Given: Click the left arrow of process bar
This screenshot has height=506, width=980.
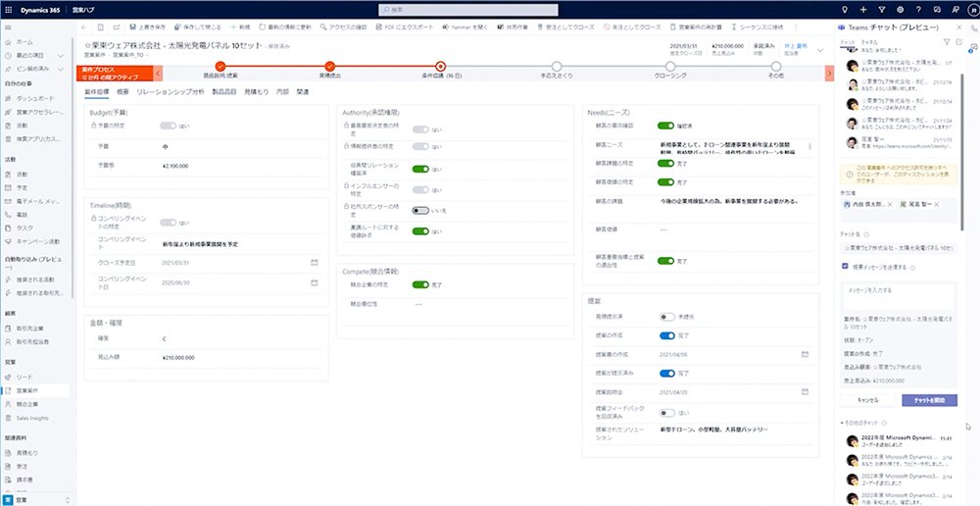Looking at the screenshot, I should click(x=159, y=74).
